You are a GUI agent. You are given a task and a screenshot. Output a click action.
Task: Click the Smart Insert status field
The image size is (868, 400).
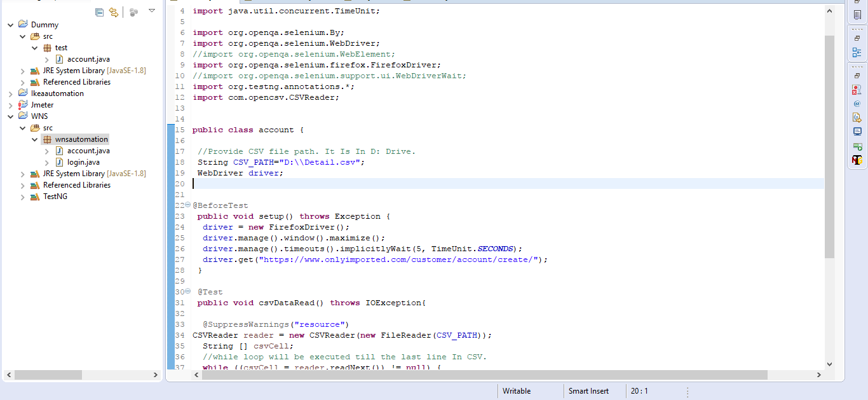point(588,391)
